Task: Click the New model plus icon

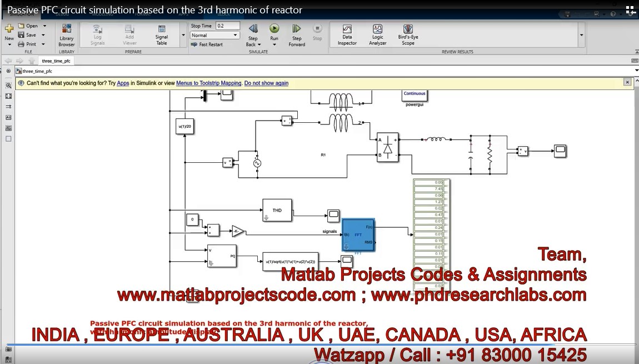Action: coord(9,28)
